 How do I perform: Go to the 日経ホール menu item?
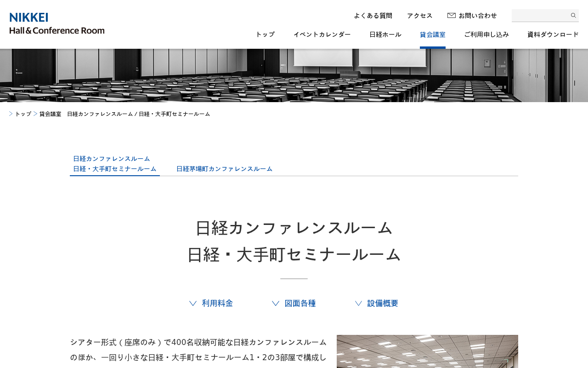click(385, 34)
